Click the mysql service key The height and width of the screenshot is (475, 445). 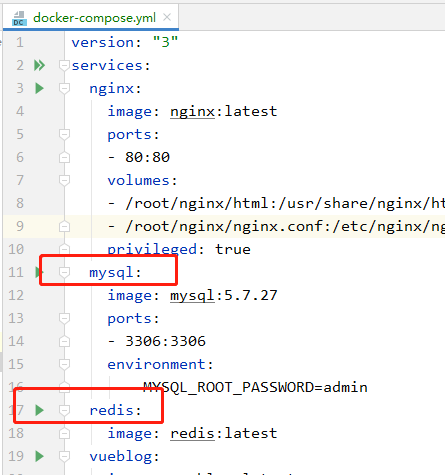(x=111, y=273)
